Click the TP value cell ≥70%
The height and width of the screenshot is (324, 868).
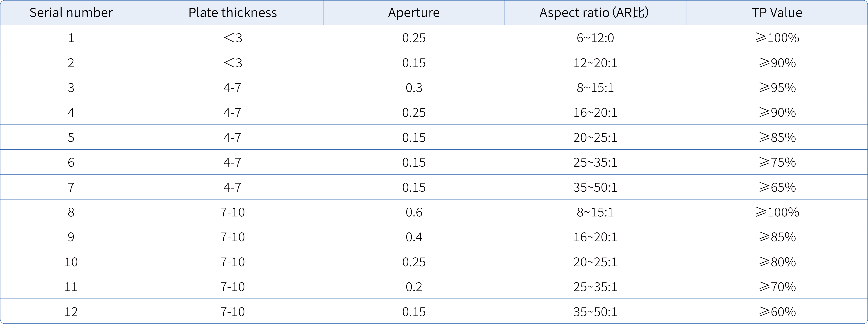(777, 287)
